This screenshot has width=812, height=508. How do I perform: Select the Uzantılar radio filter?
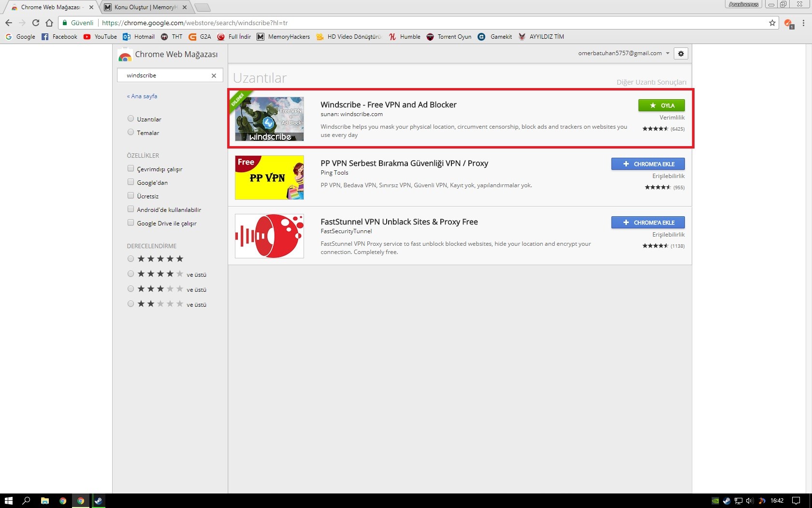point(130,119)
